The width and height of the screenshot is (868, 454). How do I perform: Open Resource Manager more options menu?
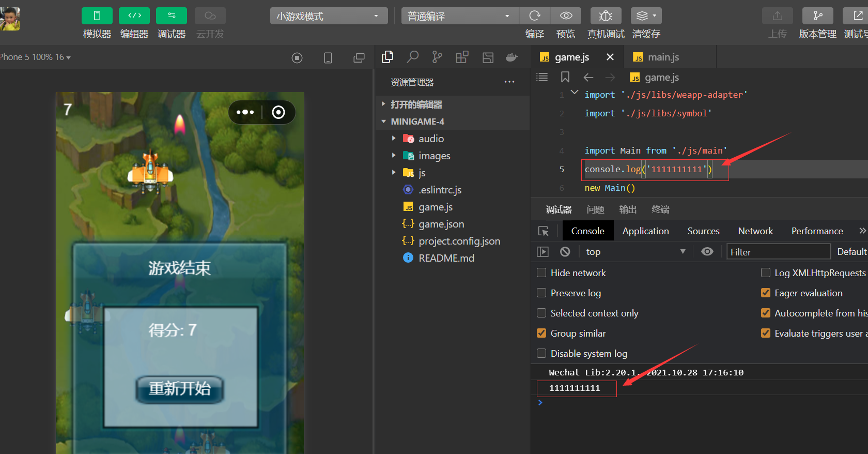tap(509, 82)
